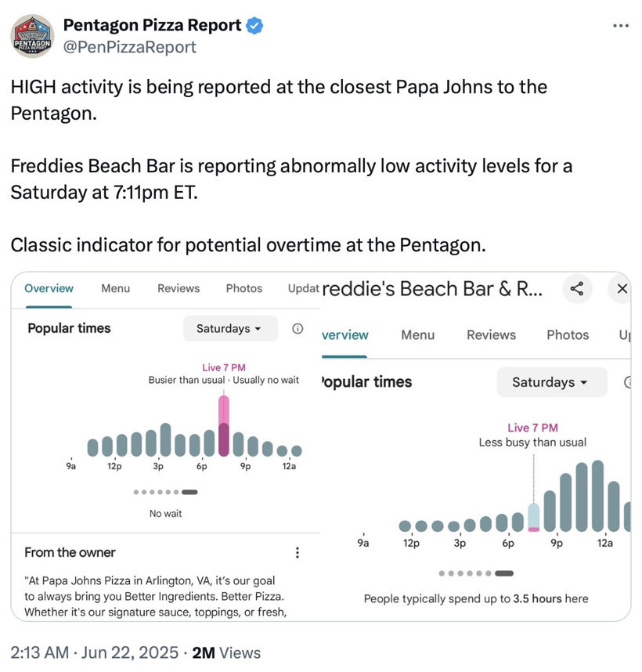Click the pink live 7 PM bar in Papa Johns chart

click(x=224, y=425)
